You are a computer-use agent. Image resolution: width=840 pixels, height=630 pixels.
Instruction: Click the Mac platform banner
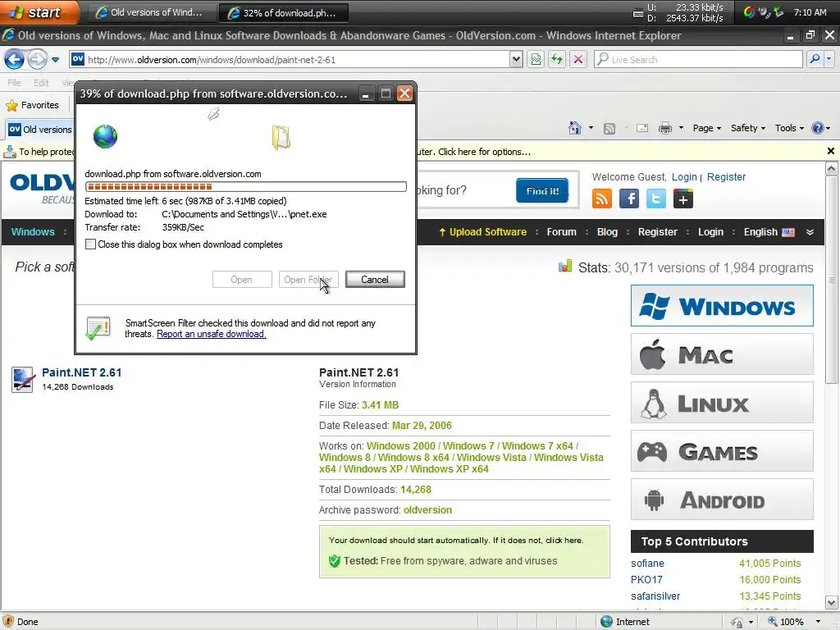[722, 354]
